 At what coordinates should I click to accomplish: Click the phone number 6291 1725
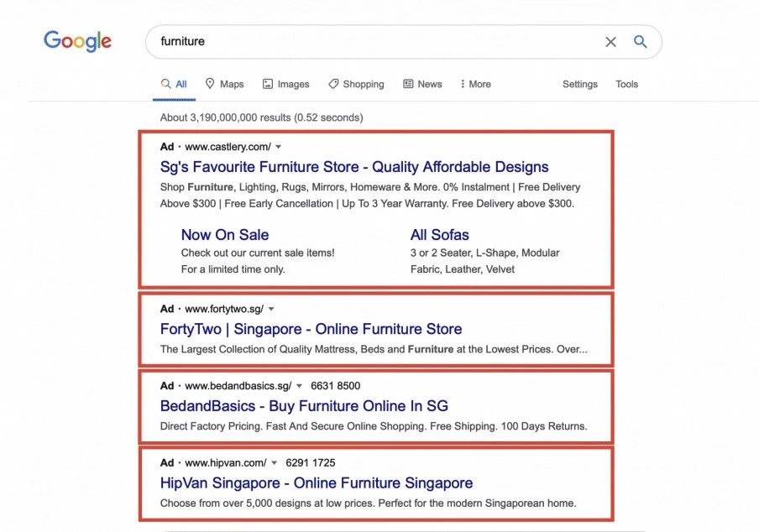click(x=311, y=462)
